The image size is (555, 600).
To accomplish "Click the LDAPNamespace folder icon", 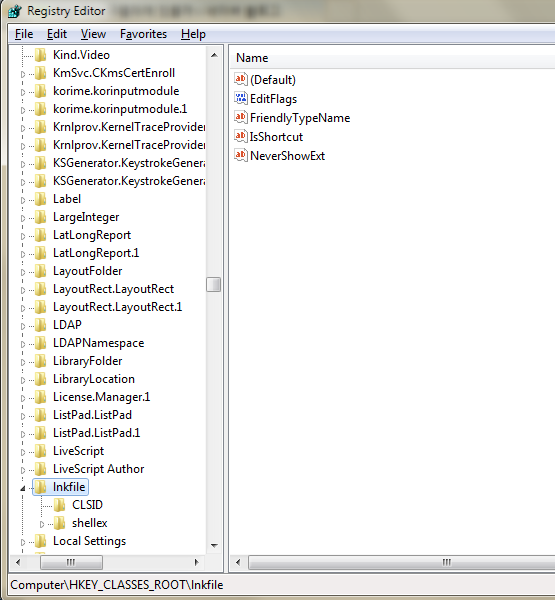I will point(41,343).
